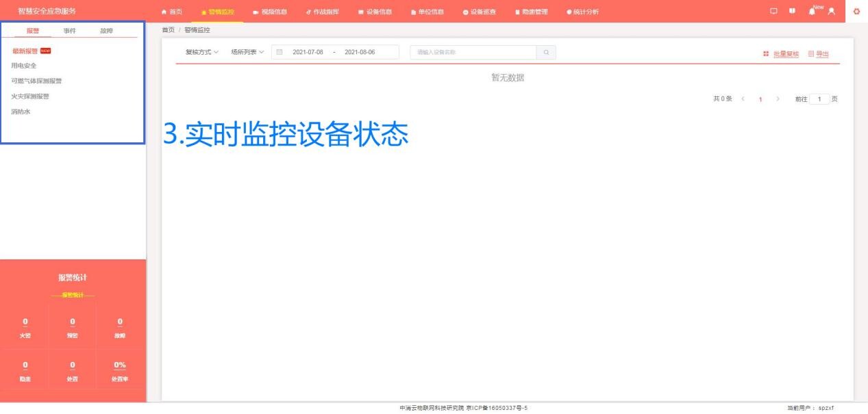This screenshot has height=414, width=868.
Task: Click the 故障 count in 报警统计
Action: 120,322
